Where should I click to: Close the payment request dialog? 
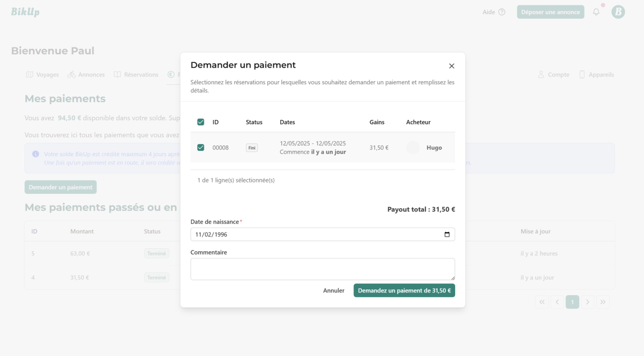click(451, 66)
